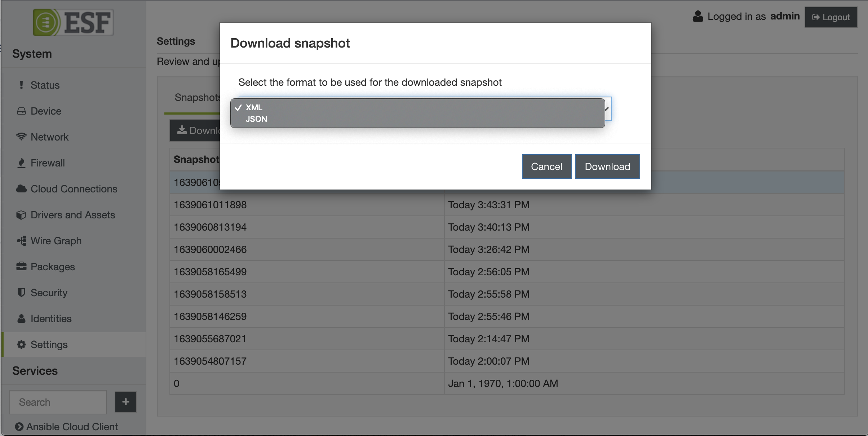Image resolution: width=868 pixels, height=436 pixels.
Task: Click the Network wifi icon
Action: [21, 137]
